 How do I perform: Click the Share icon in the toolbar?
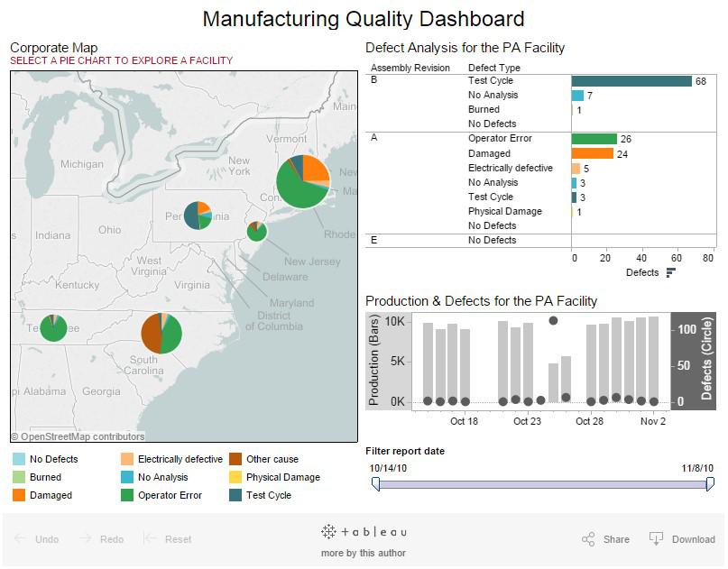588,539
